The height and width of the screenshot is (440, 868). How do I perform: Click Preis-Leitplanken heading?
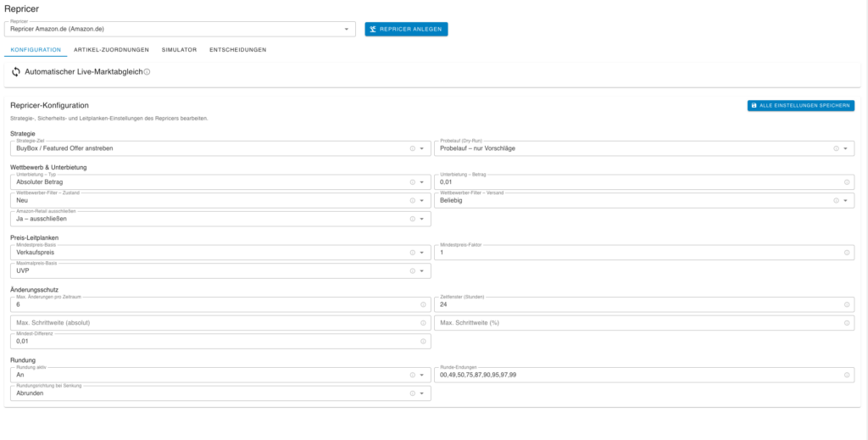coord(34,237)
